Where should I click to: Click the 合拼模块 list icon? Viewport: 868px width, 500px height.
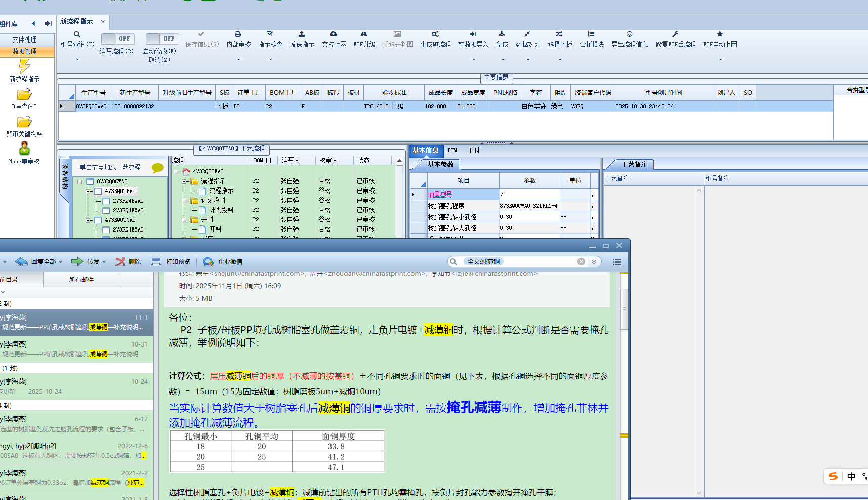[x=591, y=34]
